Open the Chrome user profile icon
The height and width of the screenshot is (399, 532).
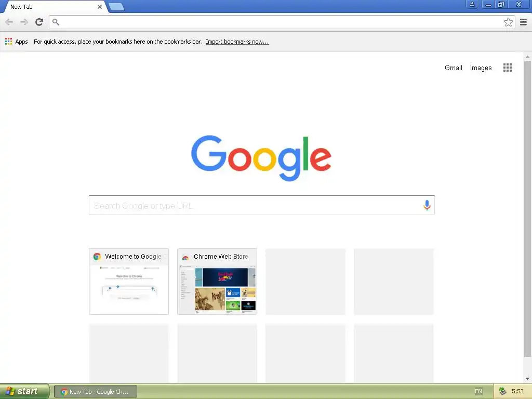(472, 4)
